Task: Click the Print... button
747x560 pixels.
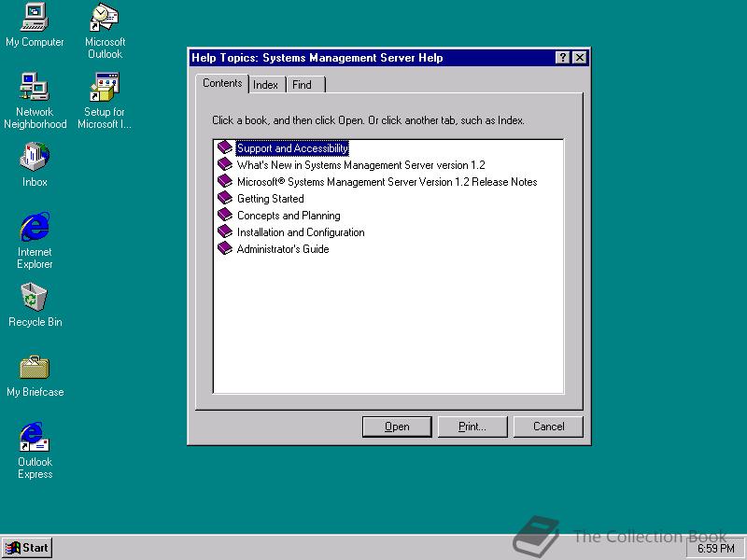Action: [x=472, y=427]
